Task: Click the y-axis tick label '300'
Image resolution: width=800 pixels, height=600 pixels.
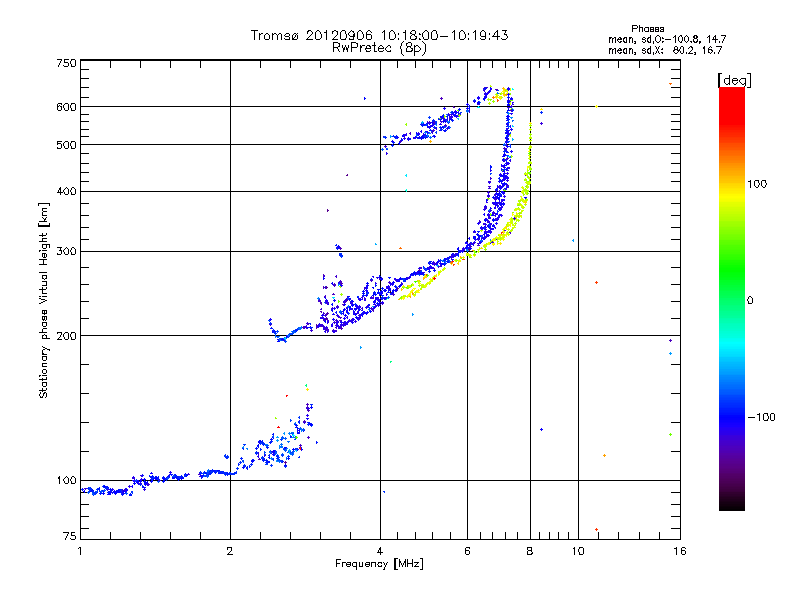Action: pyautogui.click(x=66, y=252)
